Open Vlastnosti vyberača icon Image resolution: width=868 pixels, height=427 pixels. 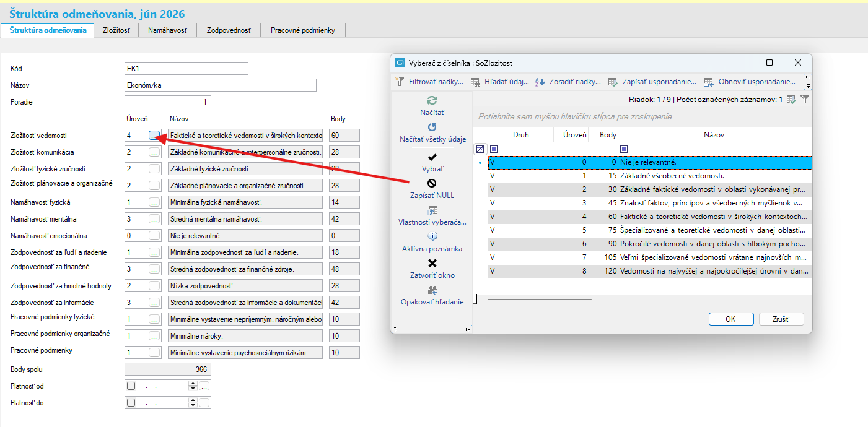(x=432, y=210)
